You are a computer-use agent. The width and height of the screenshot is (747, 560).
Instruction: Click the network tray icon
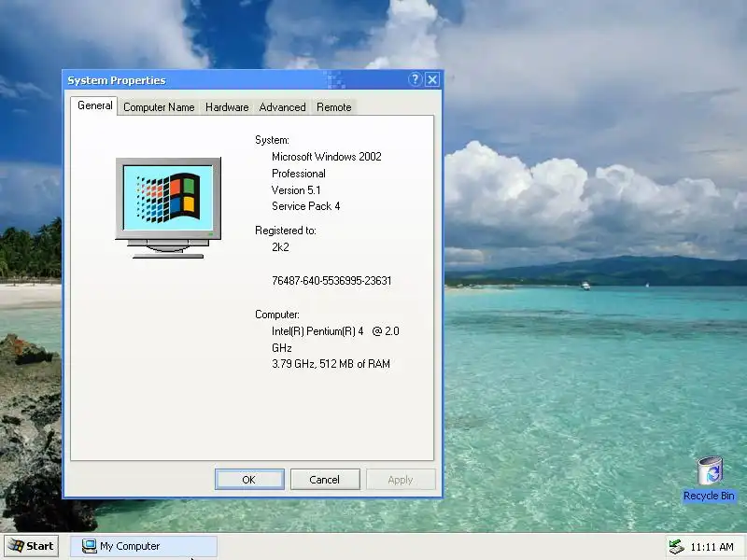676,547
